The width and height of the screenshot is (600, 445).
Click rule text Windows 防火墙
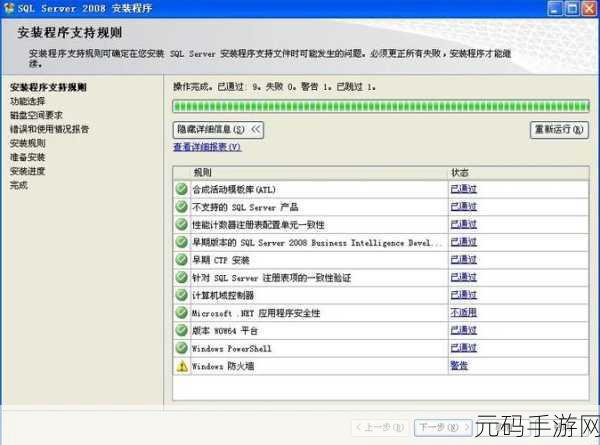(x=223, y=366)
